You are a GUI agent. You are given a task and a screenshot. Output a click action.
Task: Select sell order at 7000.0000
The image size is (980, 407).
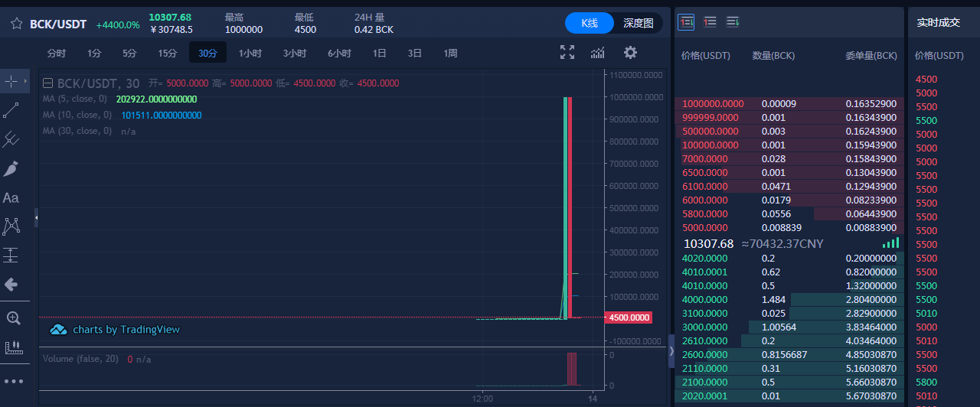coord(789,159)
